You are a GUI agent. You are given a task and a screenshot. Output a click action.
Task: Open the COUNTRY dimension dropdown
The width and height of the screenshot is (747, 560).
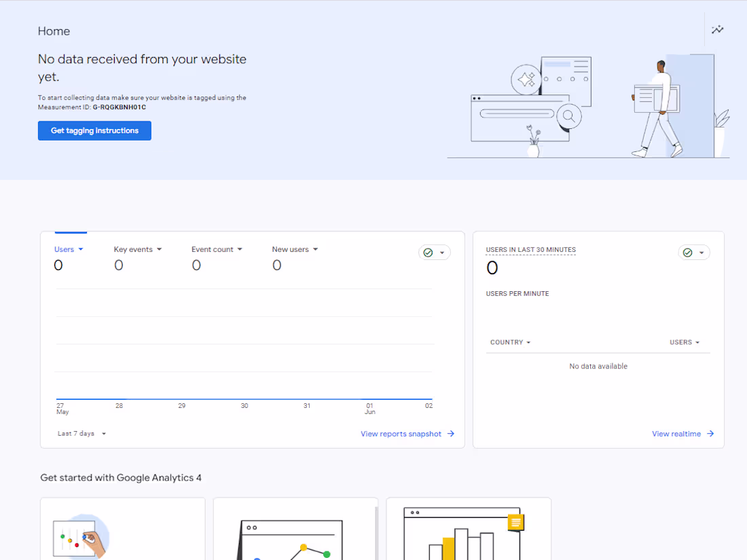pyautogui.click(x=510, y=342)
